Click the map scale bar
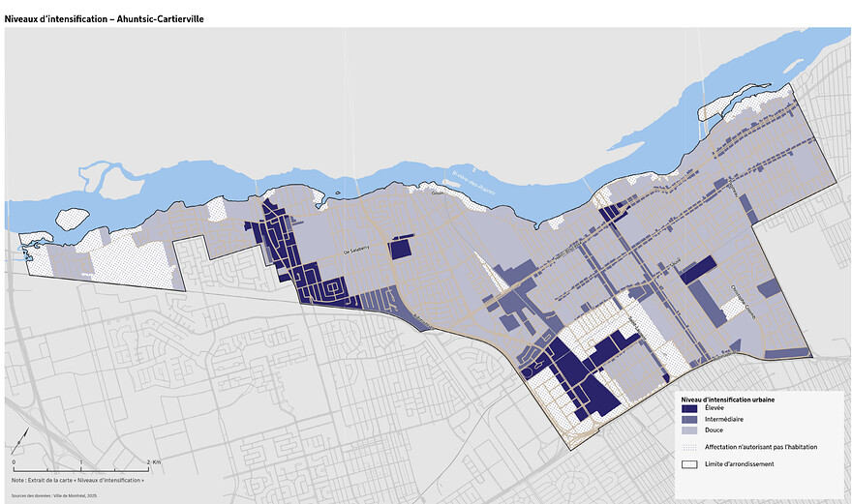The width and height of the screenshot is (852, 504). (x=80, y=469)
